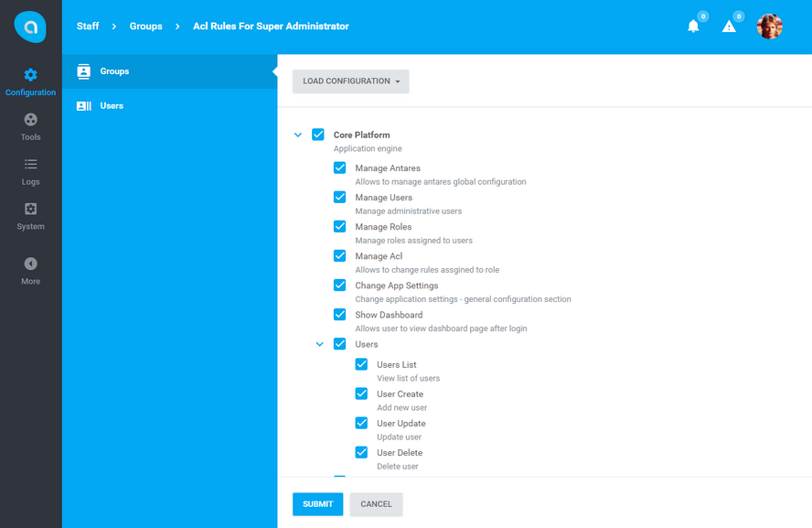Image resolution: width=812 pixels, height=528 pixels.
Task: Click the Antares logo icon
Action: point(30,27)
